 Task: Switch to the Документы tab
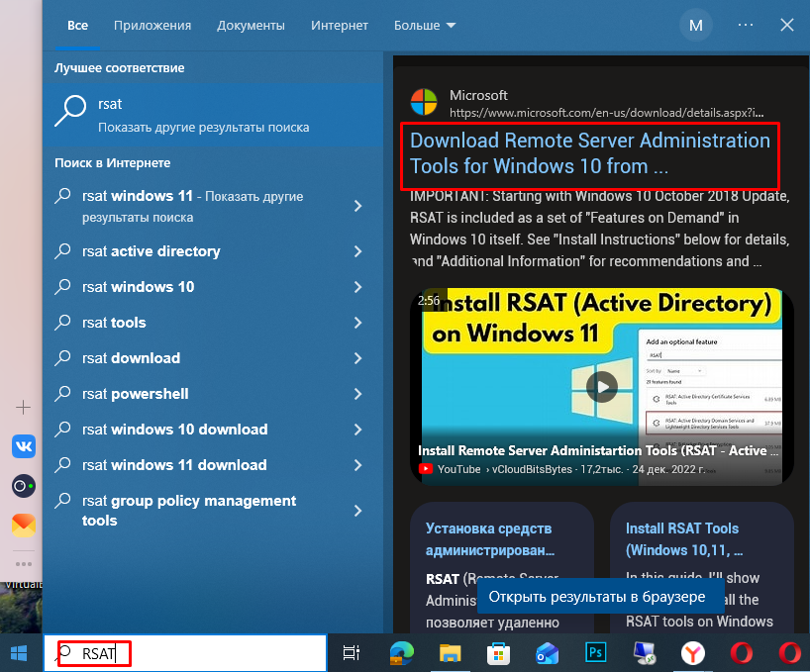[251, 25]
